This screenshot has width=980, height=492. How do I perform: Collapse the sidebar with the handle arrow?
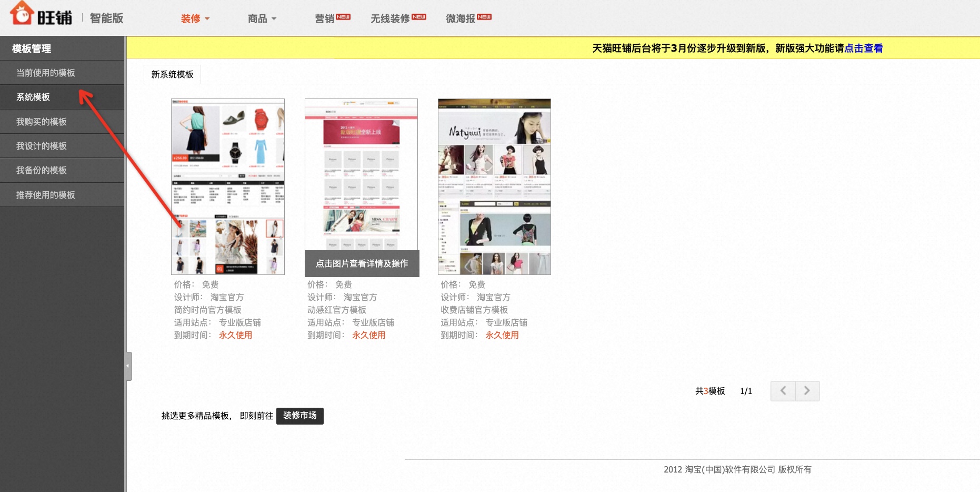128,366
